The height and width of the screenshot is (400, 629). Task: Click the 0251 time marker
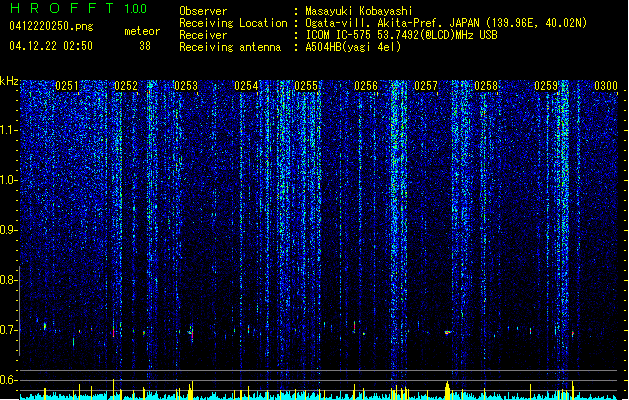coord(67,85)
